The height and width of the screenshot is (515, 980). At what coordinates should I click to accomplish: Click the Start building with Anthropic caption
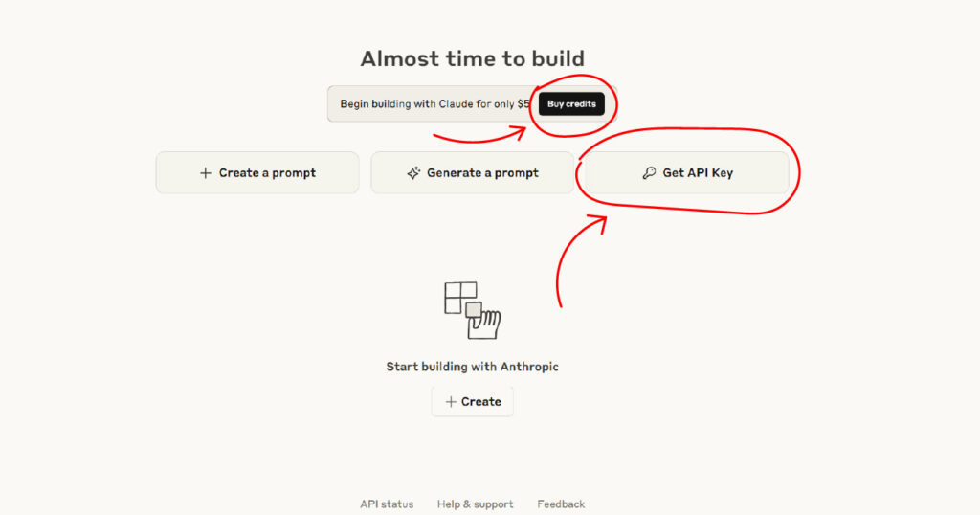point(472,367)
